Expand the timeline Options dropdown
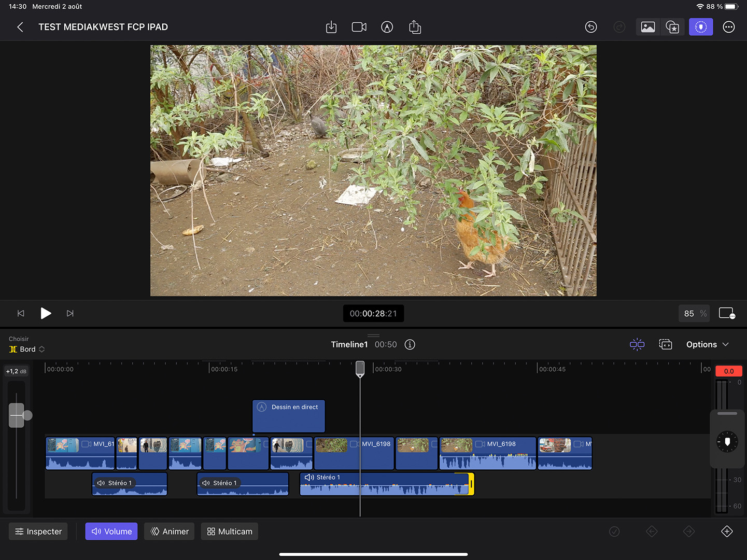Image resolution: width=747 pixels, height=560 pixels. pyautogui.click(x=707, y=345)
